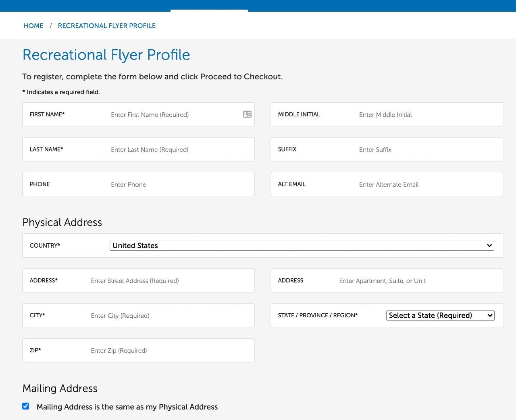Uncheck Mailing Address same as Physical Address
This screenshot has height=420, width=516.
(26, 406)
